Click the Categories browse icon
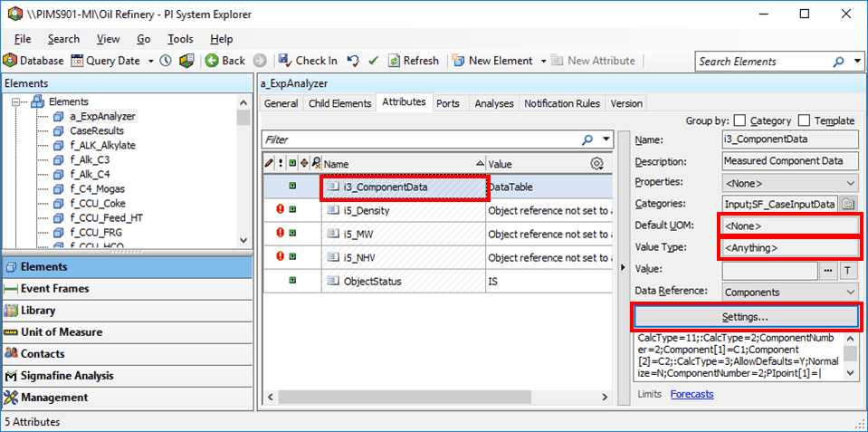868x432 pixels. tap(848, 205)
